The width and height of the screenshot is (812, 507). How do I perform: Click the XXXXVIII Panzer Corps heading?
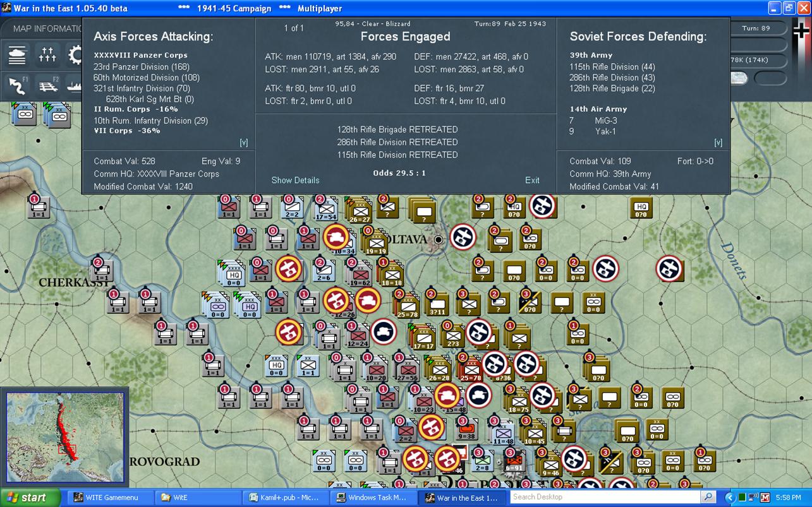click(x=140, y=56)
